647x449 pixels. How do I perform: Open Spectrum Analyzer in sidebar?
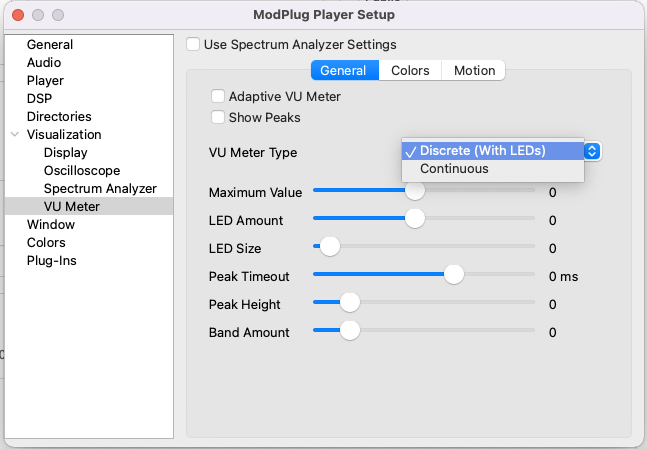[100, 189]
